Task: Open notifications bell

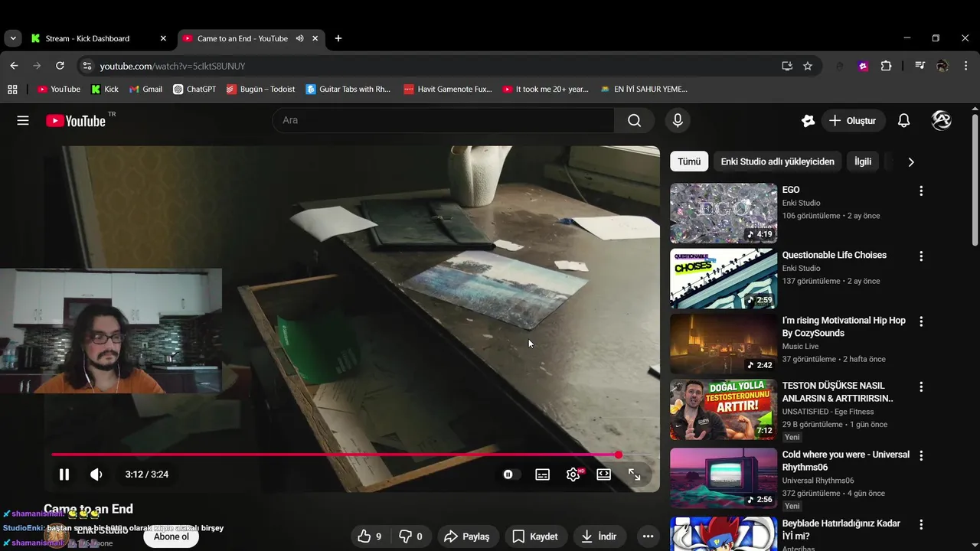Action: tap(903, 120)
